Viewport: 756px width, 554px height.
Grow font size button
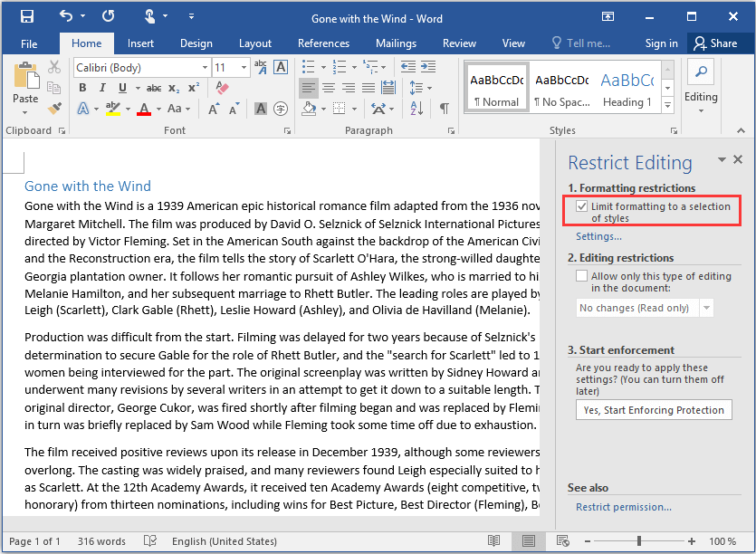click(x=214, y=109)
